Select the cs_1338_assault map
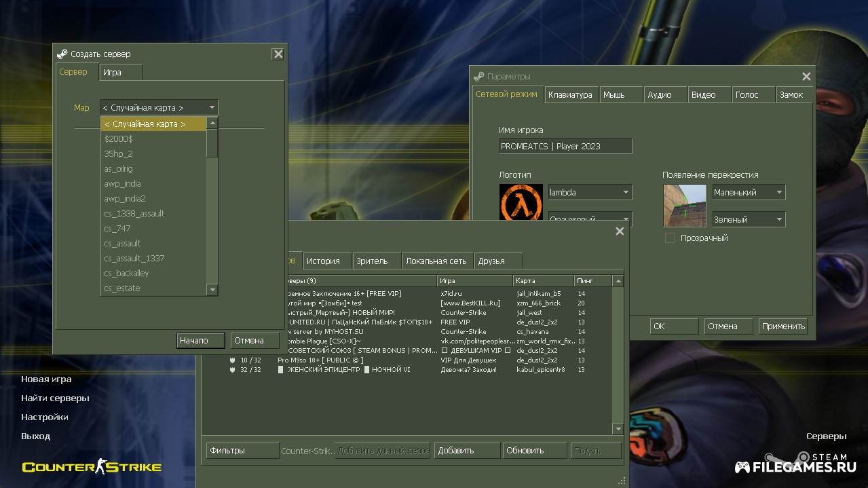 pyautogui.click(x=154, y=214)
